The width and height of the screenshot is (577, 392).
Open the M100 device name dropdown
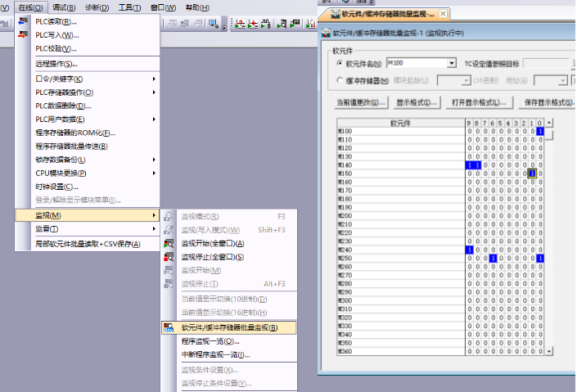click(x=451, y=63)
